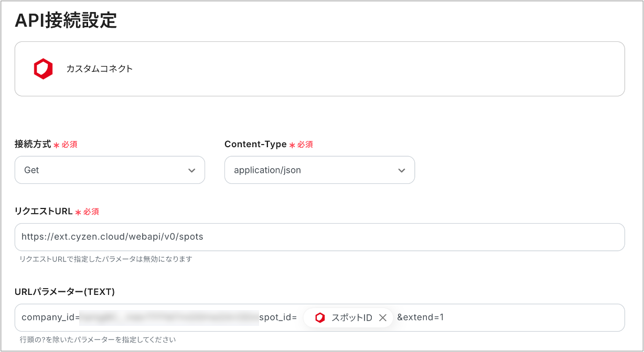Remove the スポットID chip with its X
644x352 pixels.
click(x=383, y=318)
